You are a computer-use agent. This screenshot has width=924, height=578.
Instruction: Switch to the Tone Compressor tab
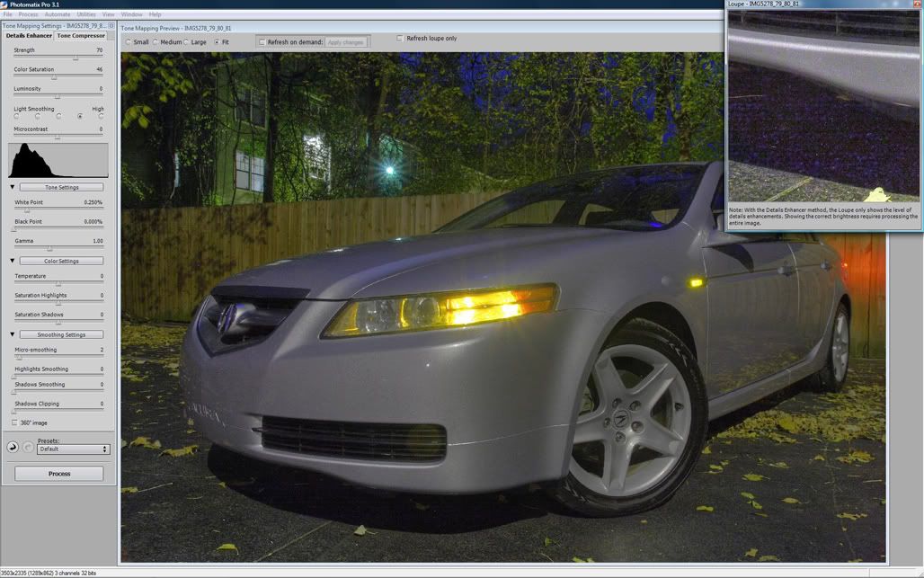pyautogui.click(x=81, y=36)
